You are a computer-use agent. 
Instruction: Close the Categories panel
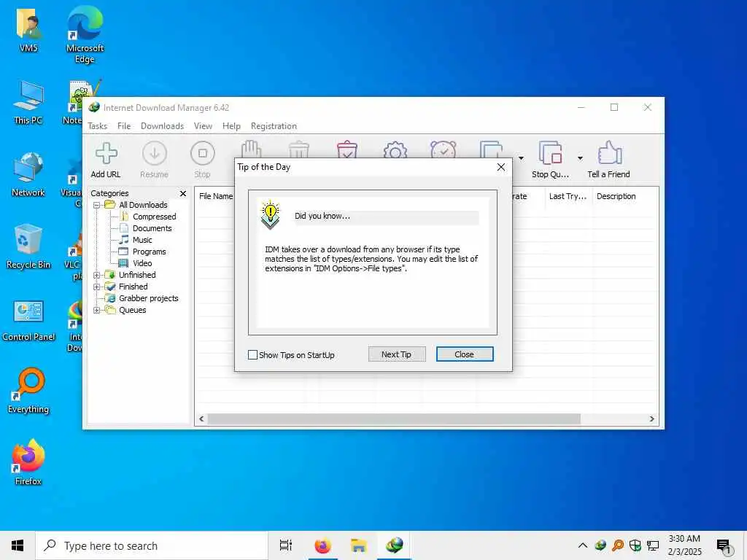click(183, 193)
